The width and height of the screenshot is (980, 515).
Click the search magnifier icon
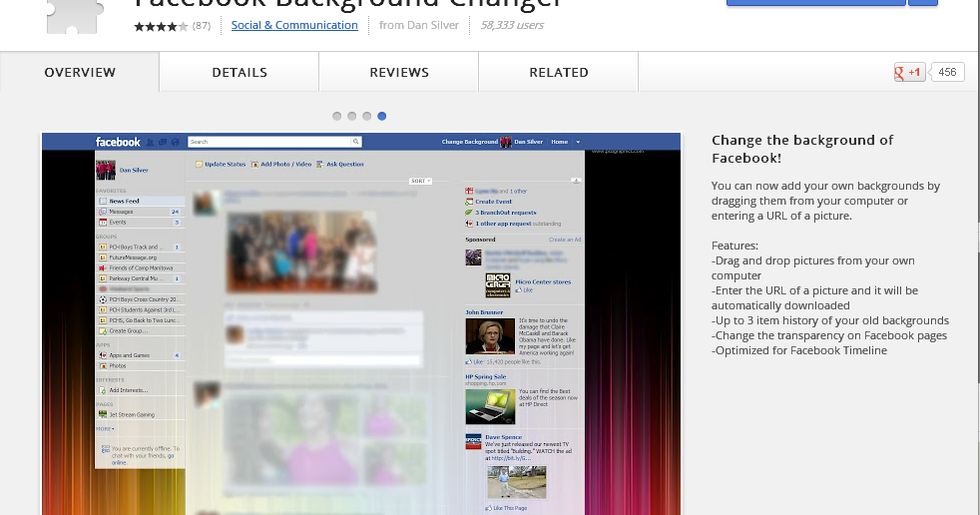[355, 142]
